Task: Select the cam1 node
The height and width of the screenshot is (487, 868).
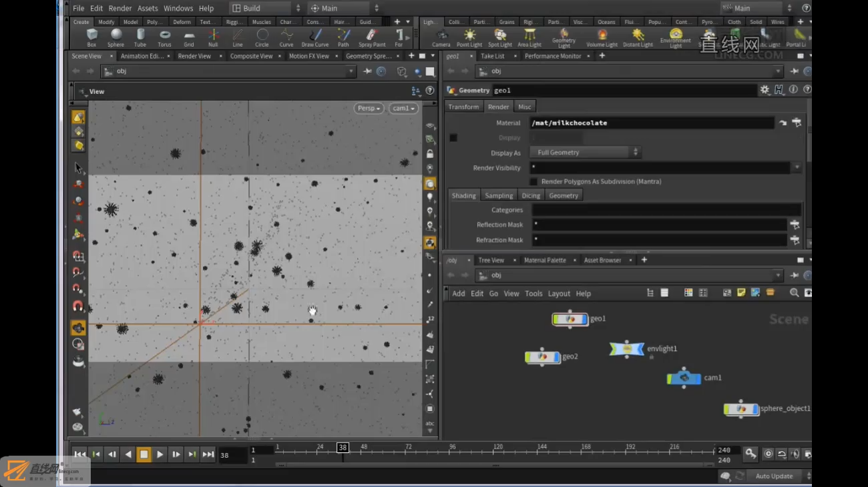Action: pyautogui.click(x=684, y=378)
